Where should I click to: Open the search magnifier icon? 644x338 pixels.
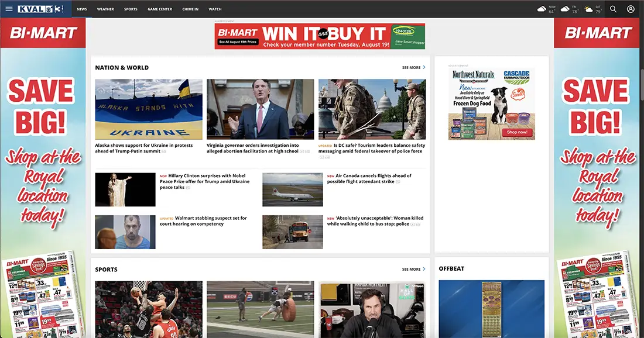(x=613, y=9)
